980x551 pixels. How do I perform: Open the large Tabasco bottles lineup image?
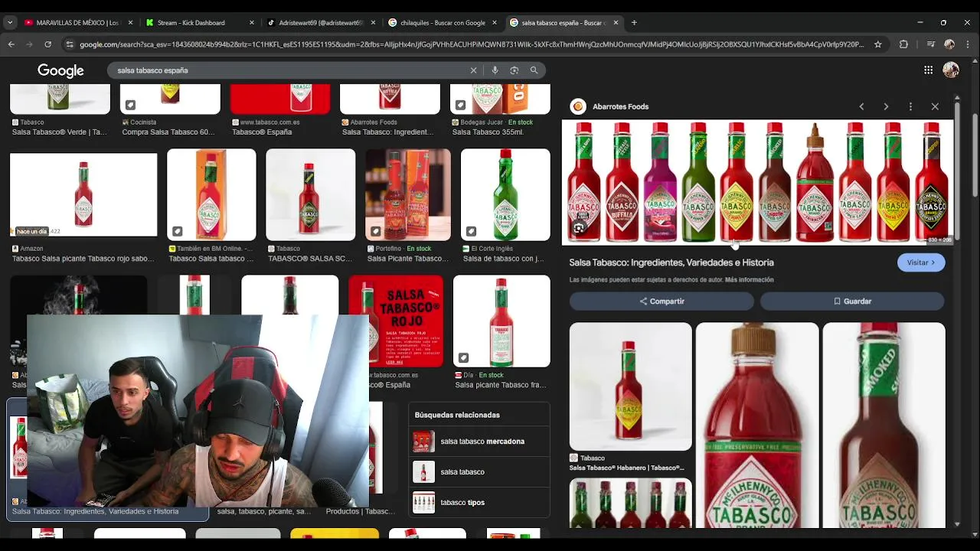757,182
